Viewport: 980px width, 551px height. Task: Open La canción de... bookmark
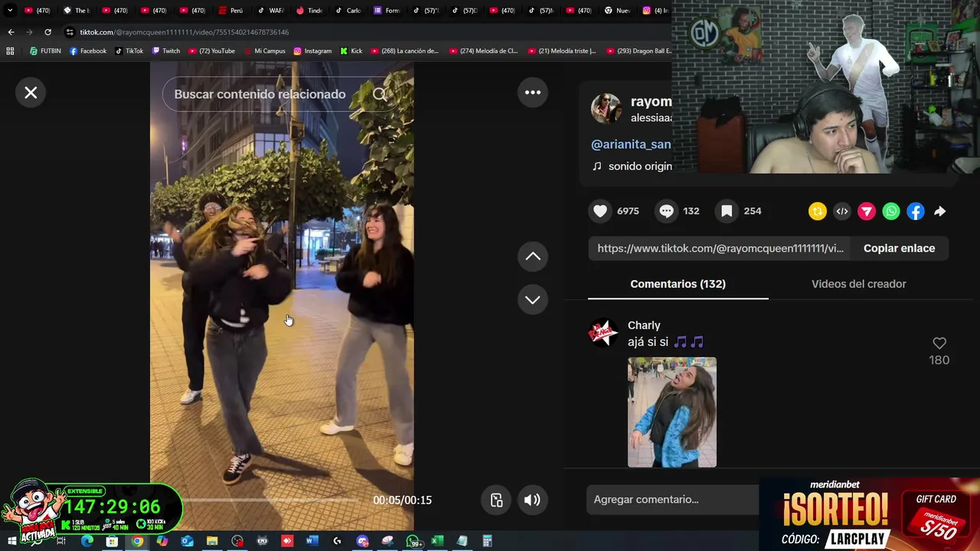404,51
